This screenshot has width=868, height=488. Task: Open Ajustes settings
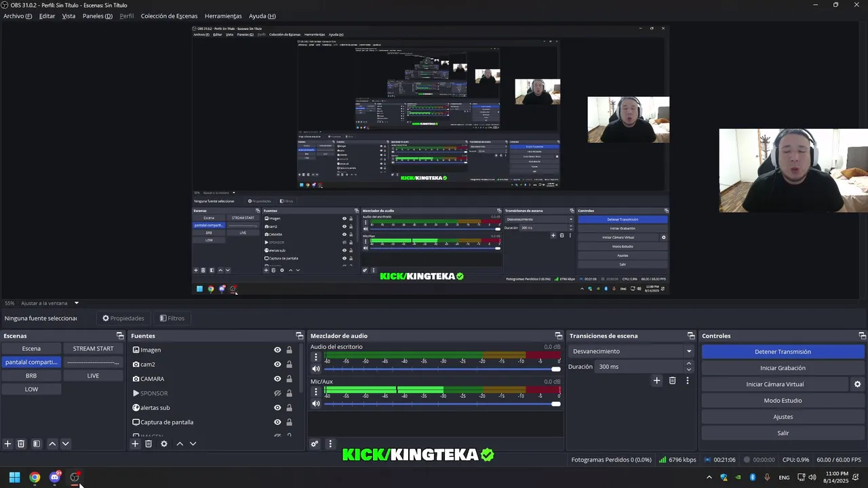(x=783, y=417)
